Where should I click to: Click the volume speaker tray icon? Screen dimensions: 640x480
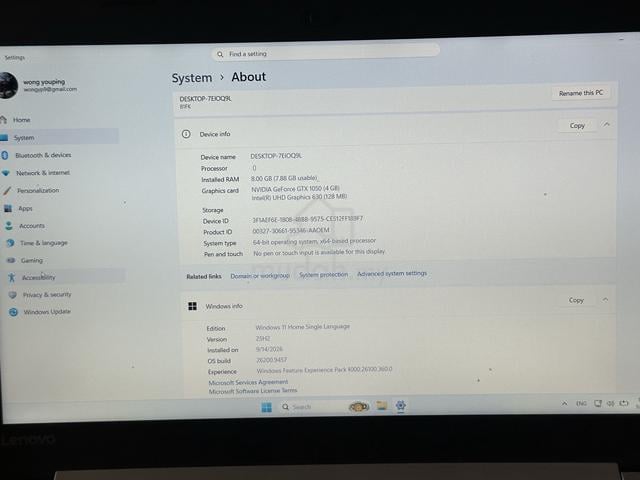[610, 404]
